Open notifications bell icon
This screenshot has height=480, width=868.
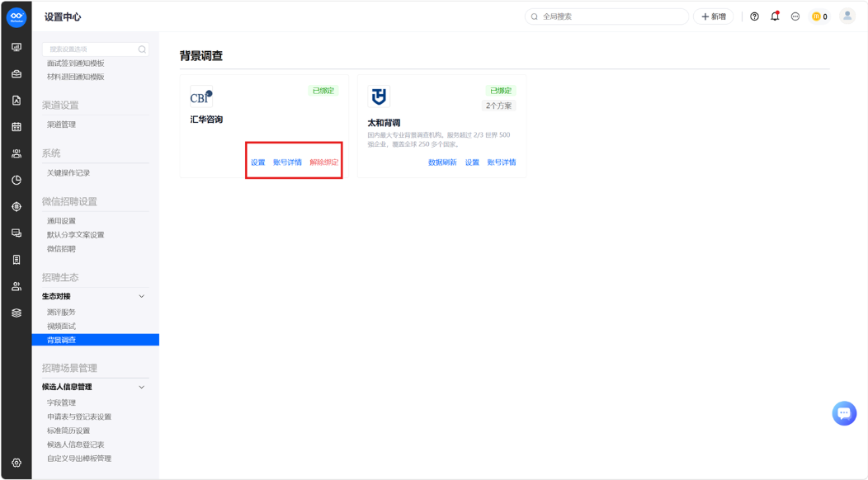tap(775, 16)
